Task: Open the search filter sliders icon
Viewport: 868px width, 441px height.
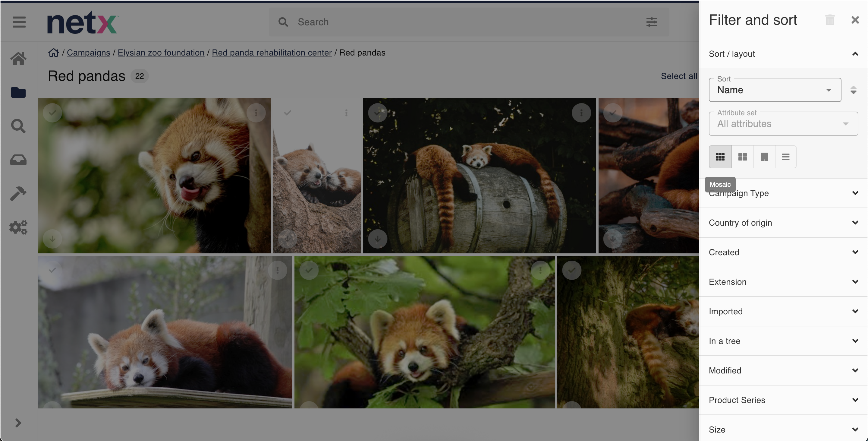Action: tap(651, 22)
